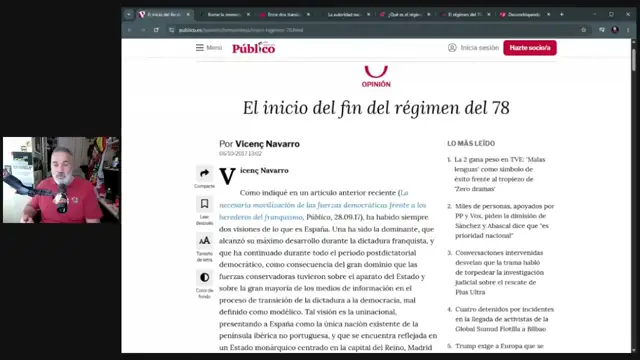
Task: Bookmark the page with the star icon
Action: click(584, 30)
